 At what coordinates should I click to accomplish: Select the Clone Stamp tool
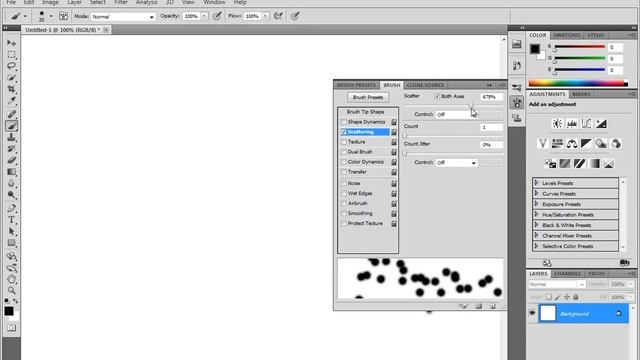click(11, 137)
